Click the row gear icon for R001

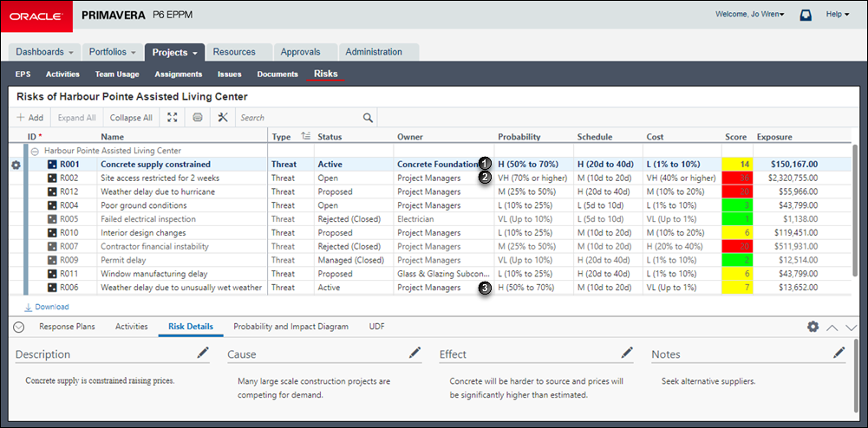(x=16, y=165)
